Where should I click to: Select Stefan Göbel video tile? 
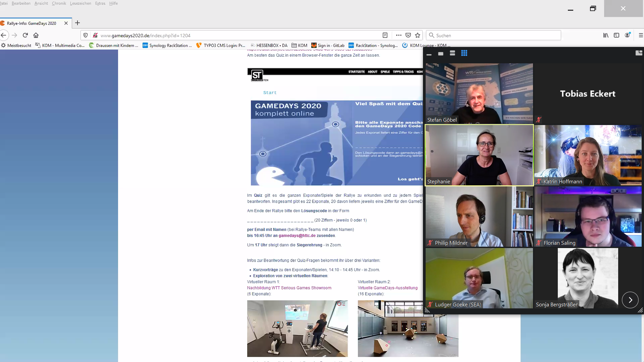pos(479,94)
